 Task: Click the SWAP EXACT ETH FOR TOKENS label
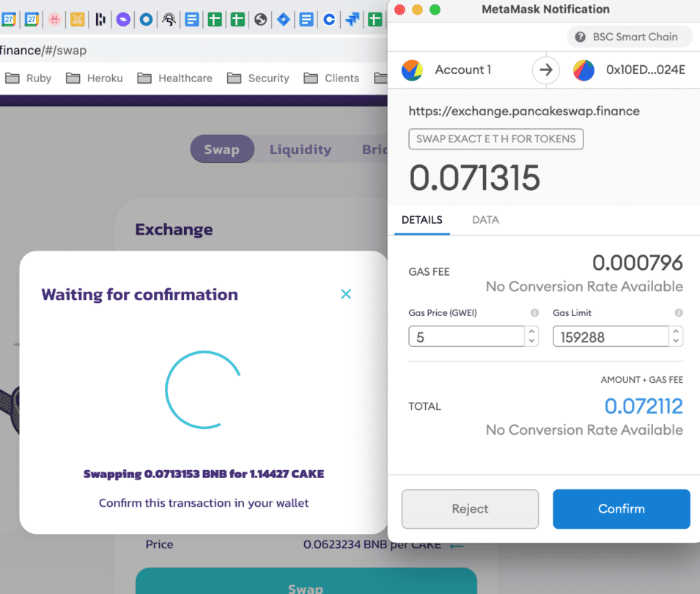[x=495, y=139]
